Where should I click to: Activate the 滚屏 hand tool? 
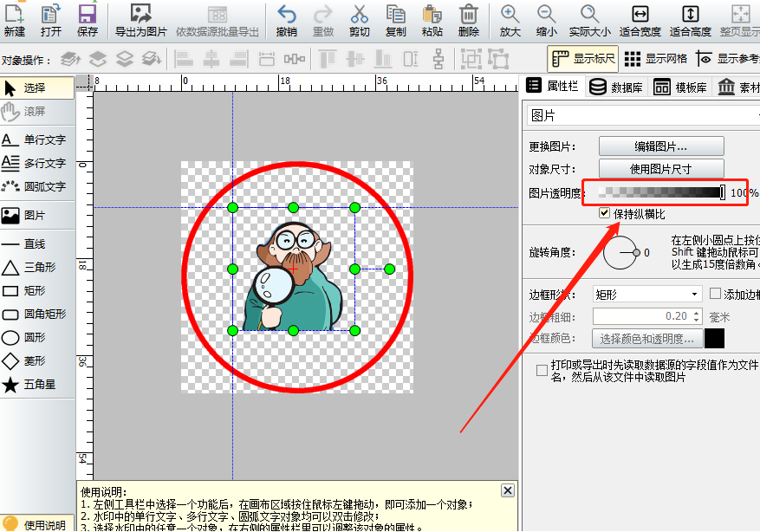[37, 112]
